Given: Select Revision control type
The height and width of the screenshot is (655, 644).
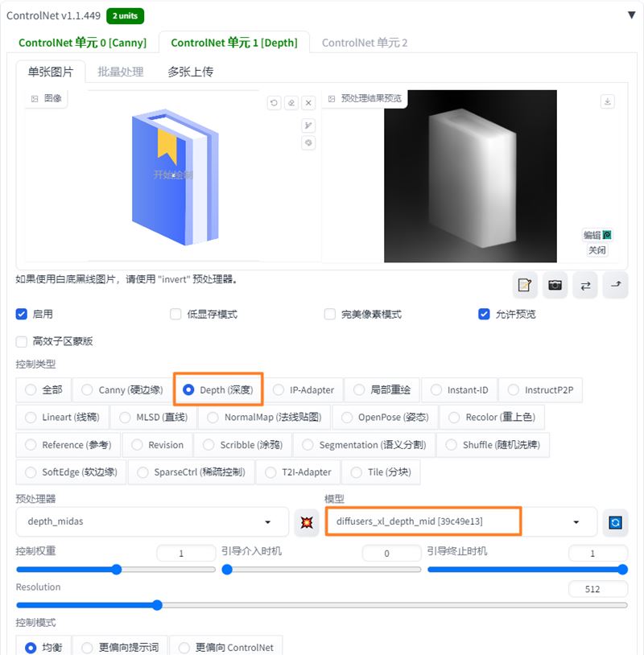Looking at the screenshot, I should 157,445.
